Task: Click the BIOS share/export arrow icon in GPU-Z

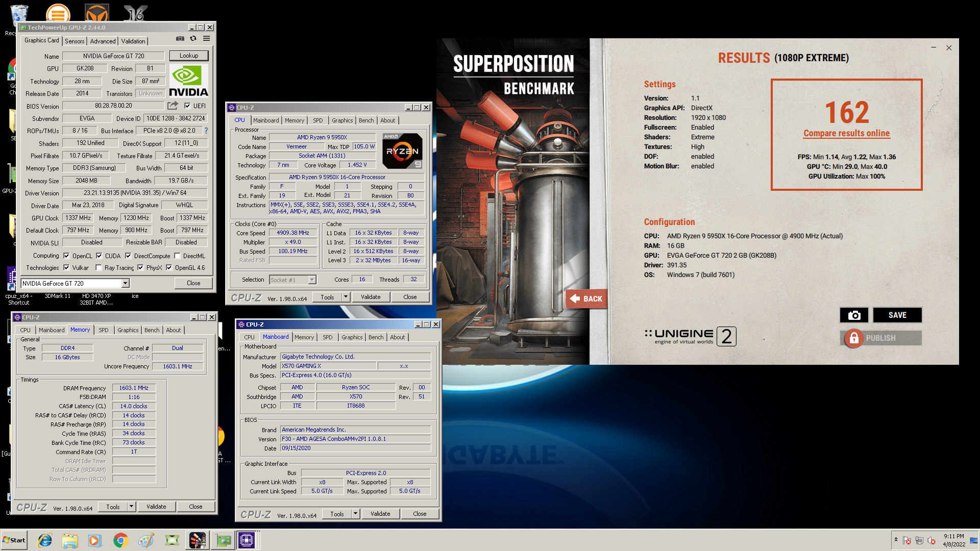Action: pos(173,106)
